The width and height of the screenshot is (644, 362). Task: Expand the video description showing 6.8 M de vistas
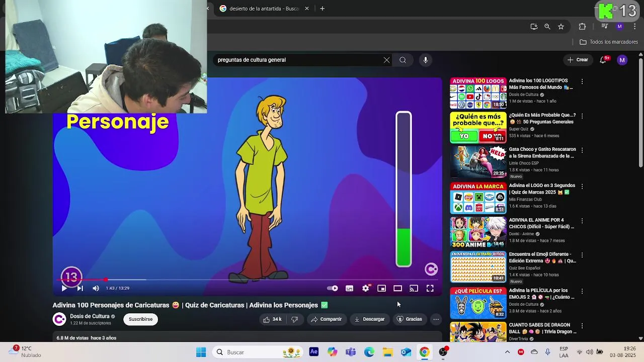click(247, 338)
